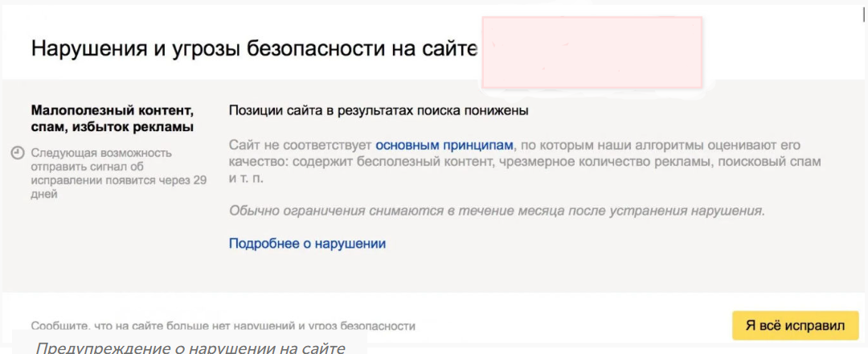Click text «Позиции сайта в результатах поиска понижены»

click(379, 111)
